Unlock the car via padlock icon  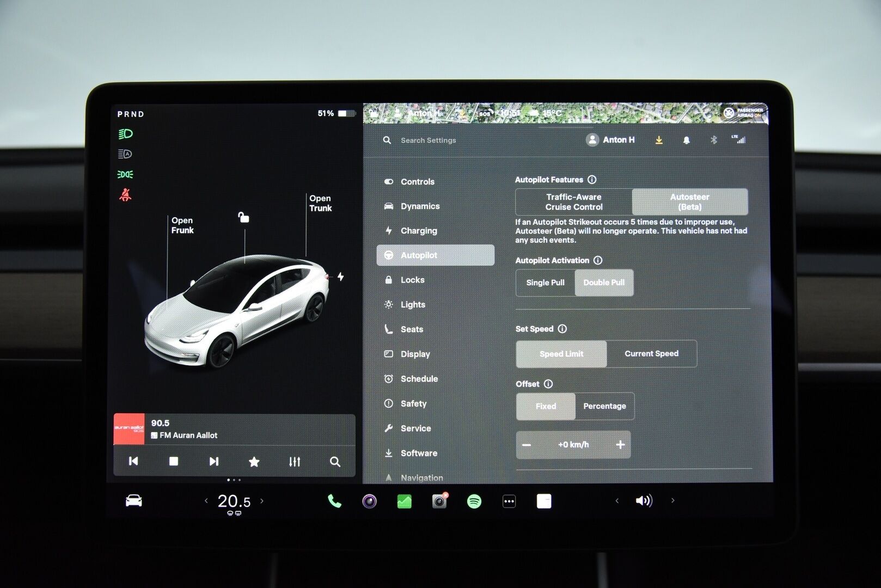pyautogui.click(x=243, y=217)
